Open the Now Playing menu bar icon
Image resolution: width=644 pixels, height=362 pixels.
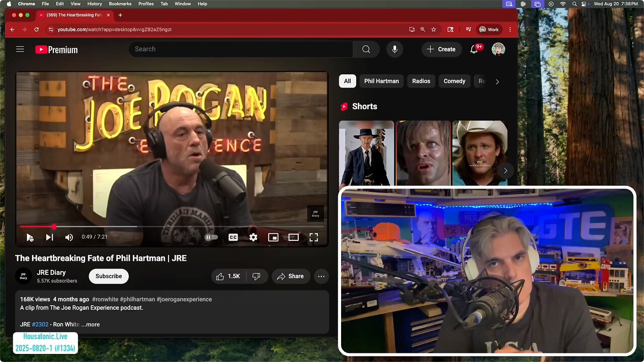(551, 4)
